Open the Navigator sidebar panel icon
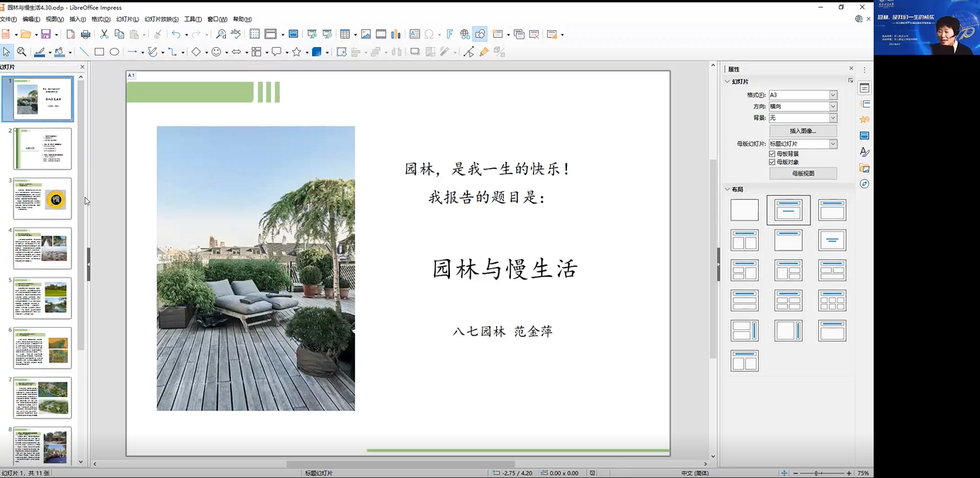Viewport: 980px width, 478px height. click(864, 183)
